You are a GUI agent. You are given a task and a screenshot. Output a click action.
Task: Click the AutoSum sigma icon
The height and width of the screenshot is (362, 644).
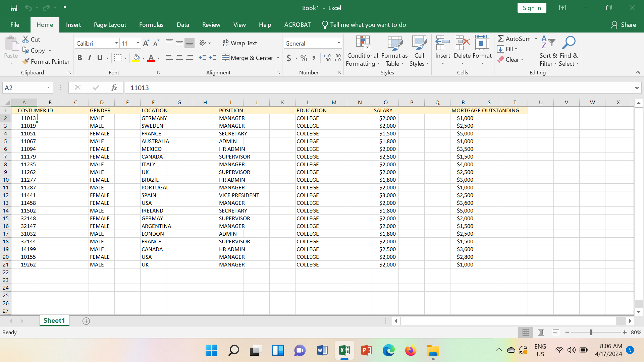[x=501, y=39]
